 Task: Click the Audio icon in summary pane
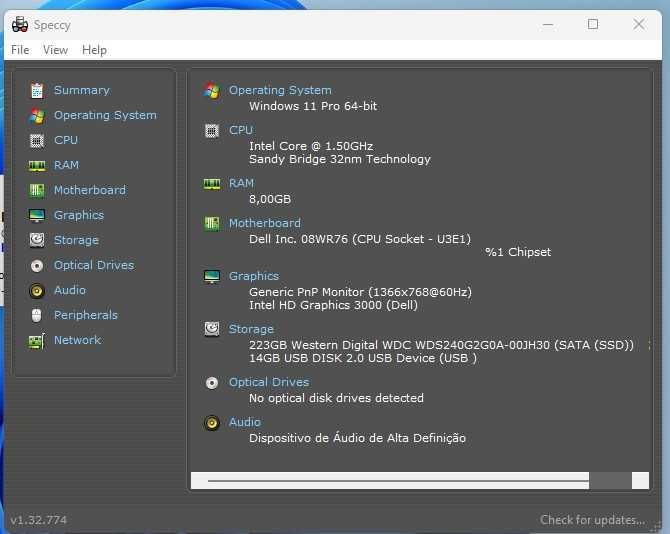212,423
